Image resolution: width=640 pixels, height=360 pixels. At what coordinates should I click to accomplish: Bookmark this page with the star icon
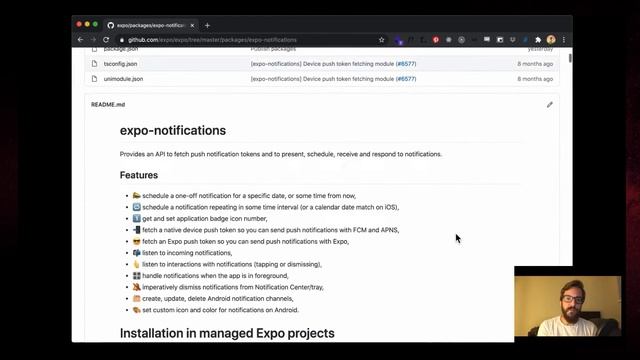click(381, 40)
